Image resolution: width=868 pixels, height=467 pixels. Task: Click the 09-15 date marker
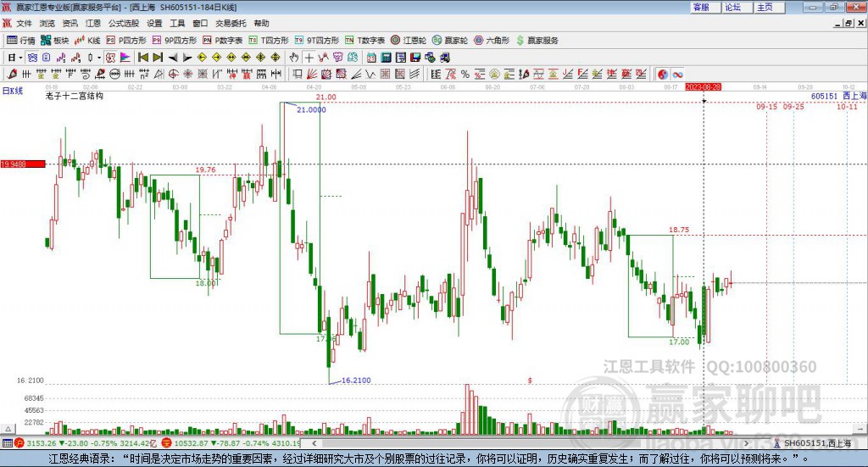coord(766,106)
